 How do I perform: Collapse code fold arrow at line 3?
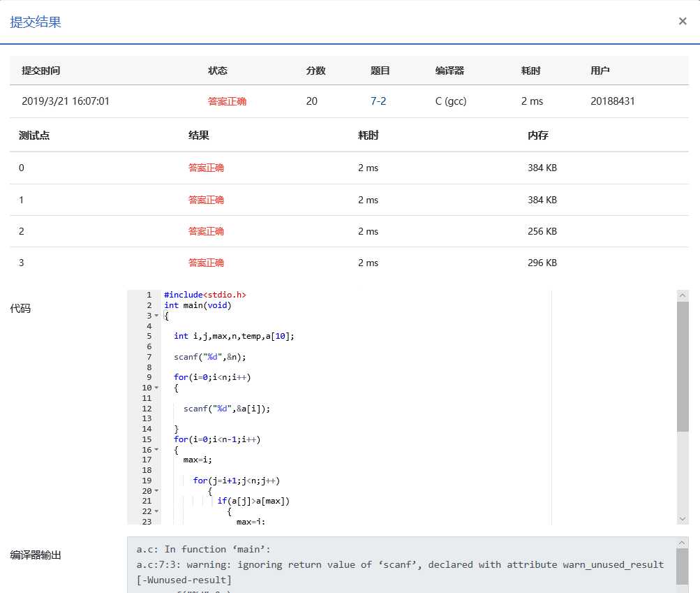click(157, 316)
